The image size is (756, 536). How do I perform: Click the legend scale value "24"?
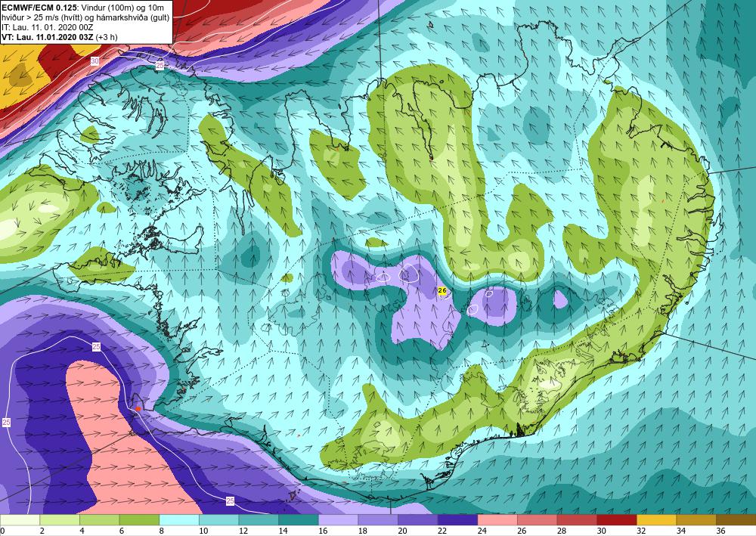click(482, 531)
